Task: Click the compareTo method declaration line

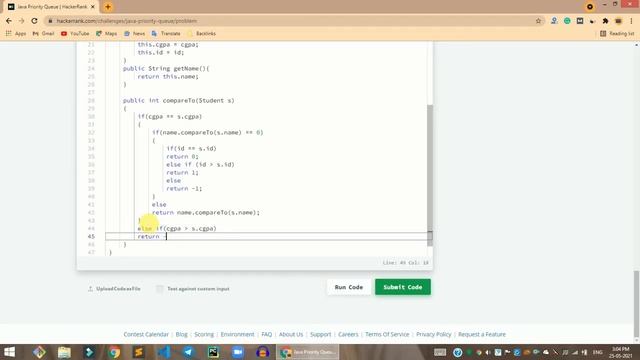Action: (179, 100)
